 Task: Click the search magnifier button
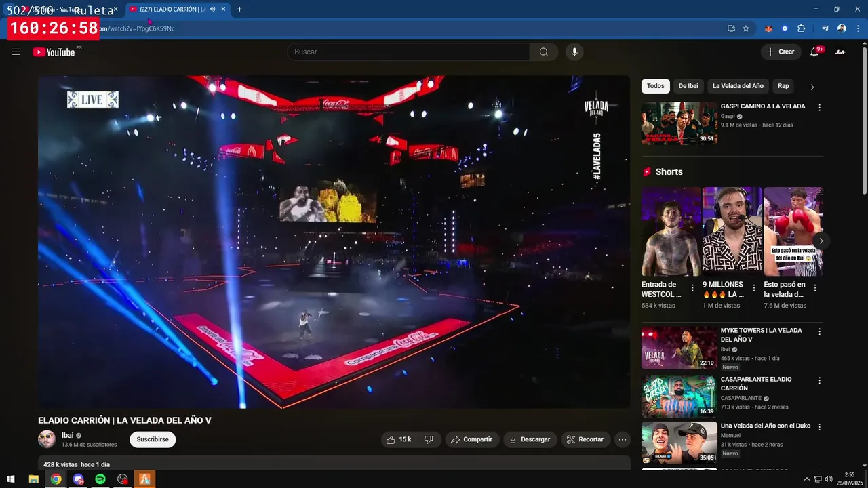(544, 52)
